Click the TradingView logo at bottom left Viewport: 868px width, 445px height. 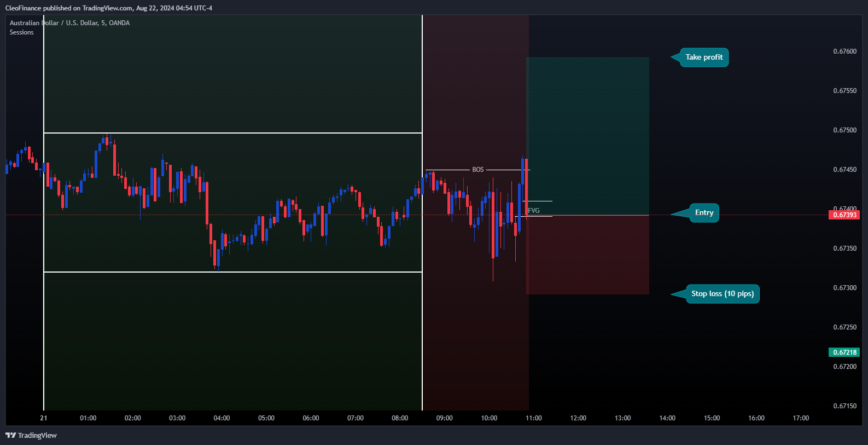pos(31,435)
